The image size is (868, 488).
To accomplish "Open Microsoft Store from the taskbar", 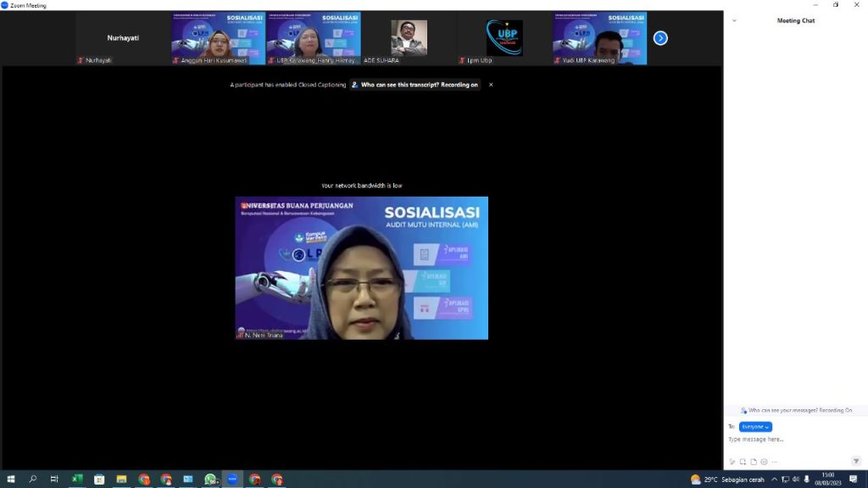I will pos(99,480).
